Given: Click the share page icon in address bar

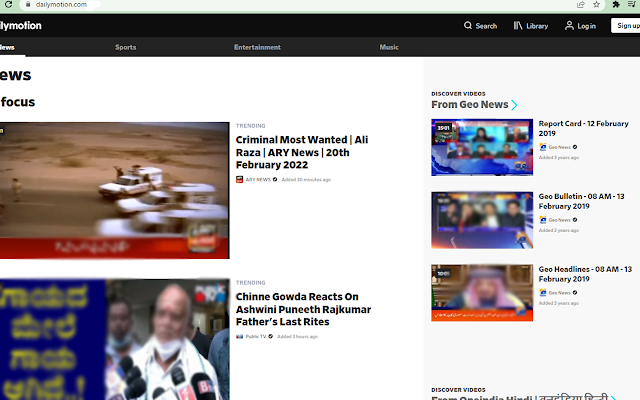Looking at the screenshot, I should 580,4.
